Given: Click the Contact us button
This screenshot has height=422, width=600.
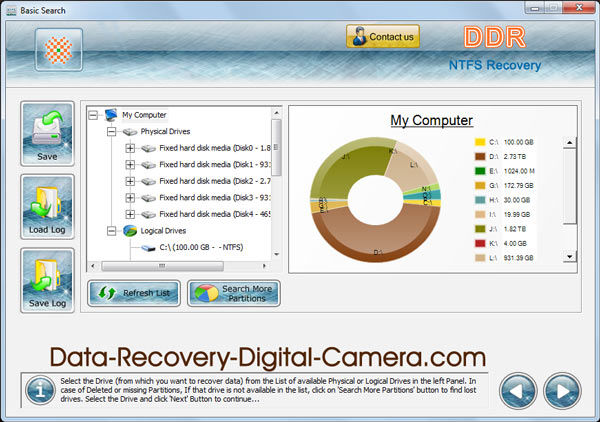Looking at the screenshot, I should 383,37.
